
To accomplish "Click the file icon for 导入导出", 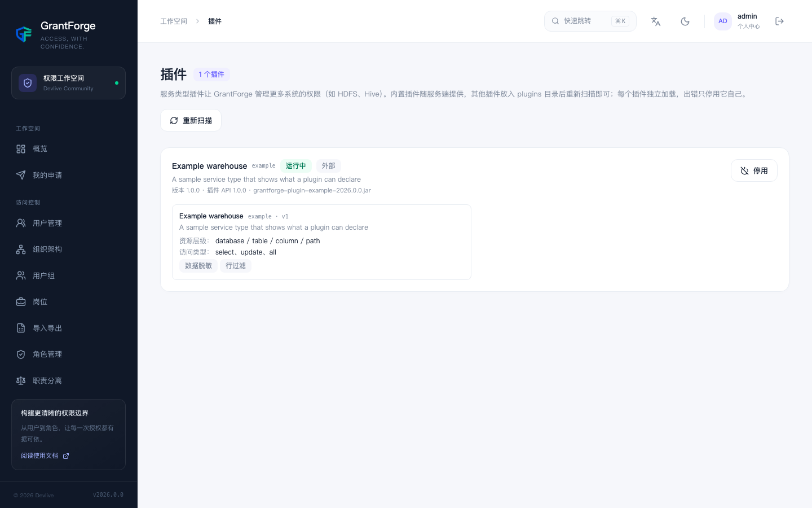I will [21, 328].
